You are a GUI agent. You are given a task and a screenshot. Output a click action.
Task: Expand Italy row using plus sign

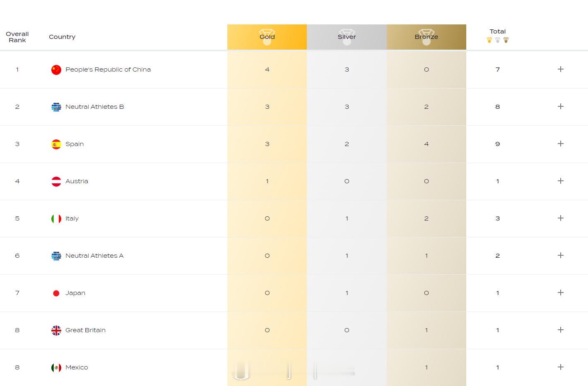pyautogui.click(x=561, y=218)
